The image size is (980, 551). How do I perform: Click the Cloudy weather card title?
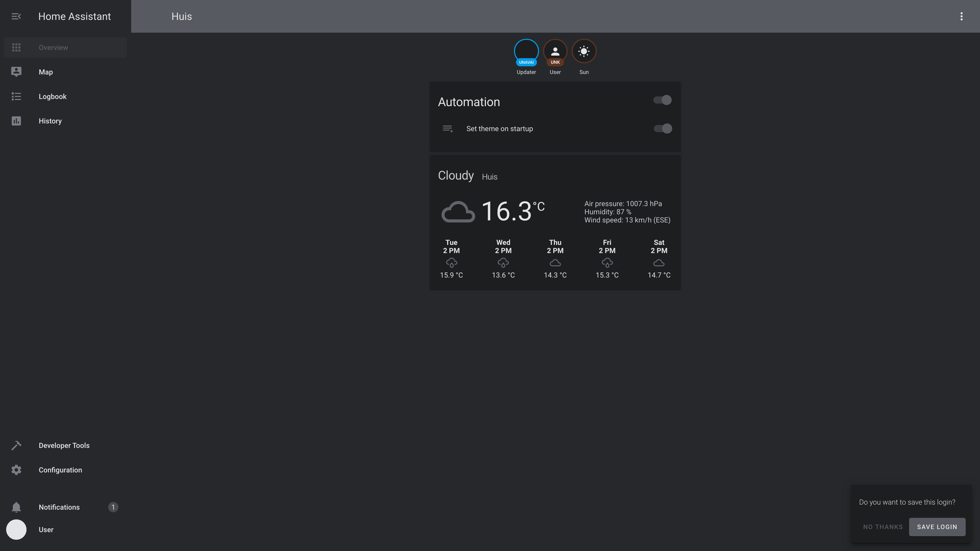coord(456,175)
